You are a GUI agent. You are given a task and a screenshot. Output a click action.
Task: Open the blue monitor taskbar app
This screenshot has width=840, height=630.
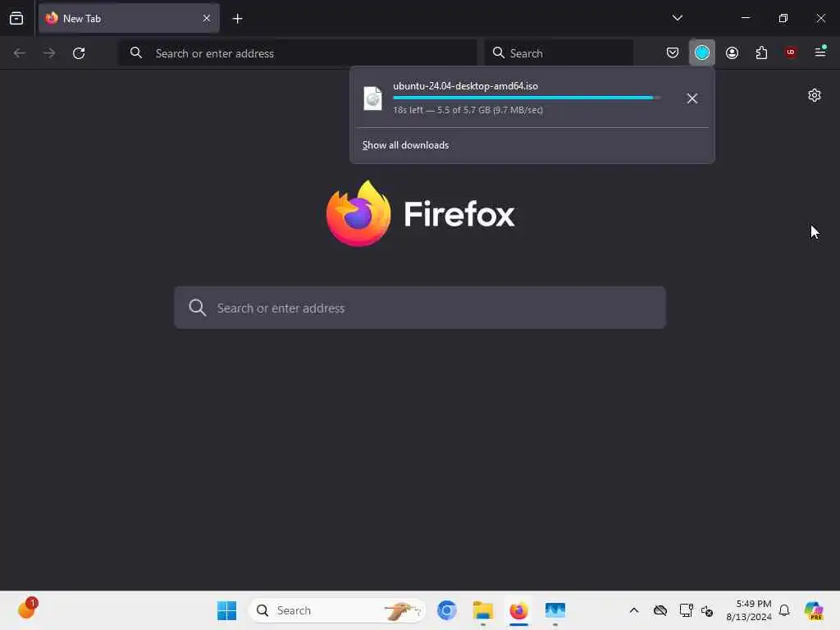555,610
